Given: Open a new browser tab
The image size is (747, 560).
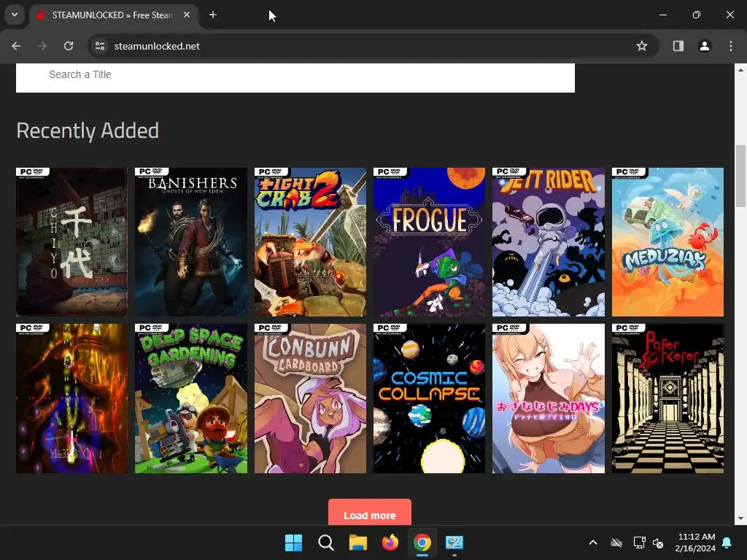Looking at the screenshot, I should tap(213, 15).
